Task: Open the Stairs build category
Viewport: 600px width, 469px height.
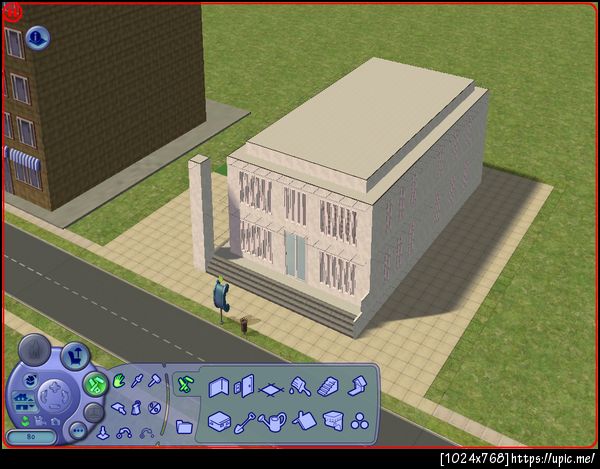Action: 328,387
